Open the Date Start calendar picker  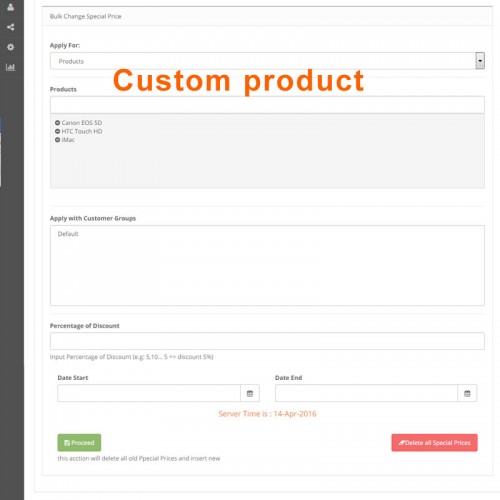[250, 393]
